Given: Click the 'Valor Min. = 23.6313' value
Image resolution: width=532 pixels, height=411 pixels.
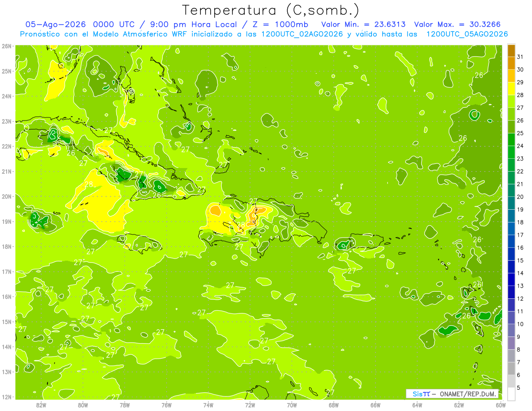Looking at the screenshot, I should pyautogui.click(x=363, y=24).
